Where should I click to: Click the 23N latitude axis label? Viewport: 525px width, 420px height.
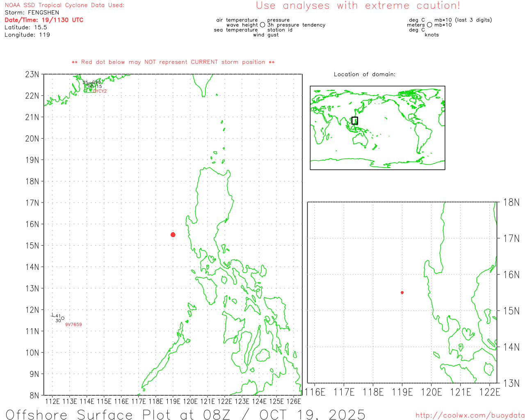click(x=32, y=75)
